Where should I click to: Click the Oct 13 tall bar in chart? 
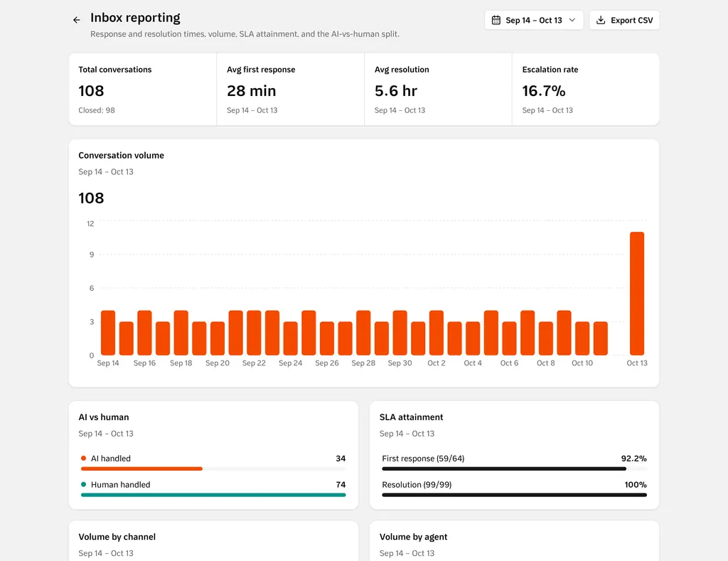[636, 294]
